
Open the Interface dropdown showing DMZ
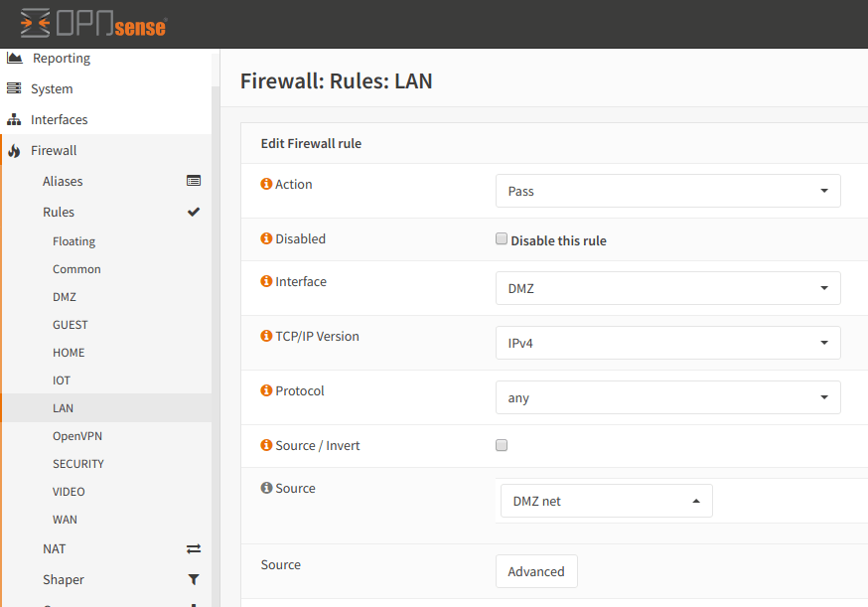[667, 288]
